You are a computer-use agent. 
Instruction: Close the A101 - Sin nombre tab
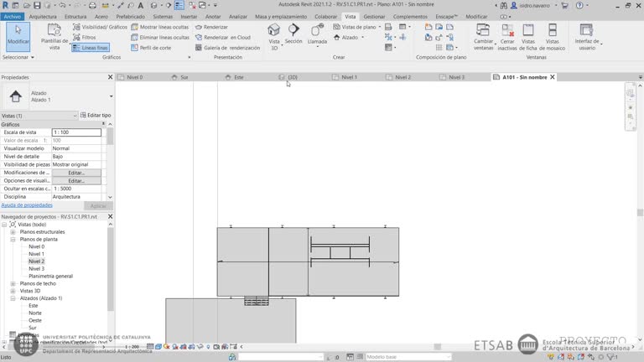click(553, 77)
